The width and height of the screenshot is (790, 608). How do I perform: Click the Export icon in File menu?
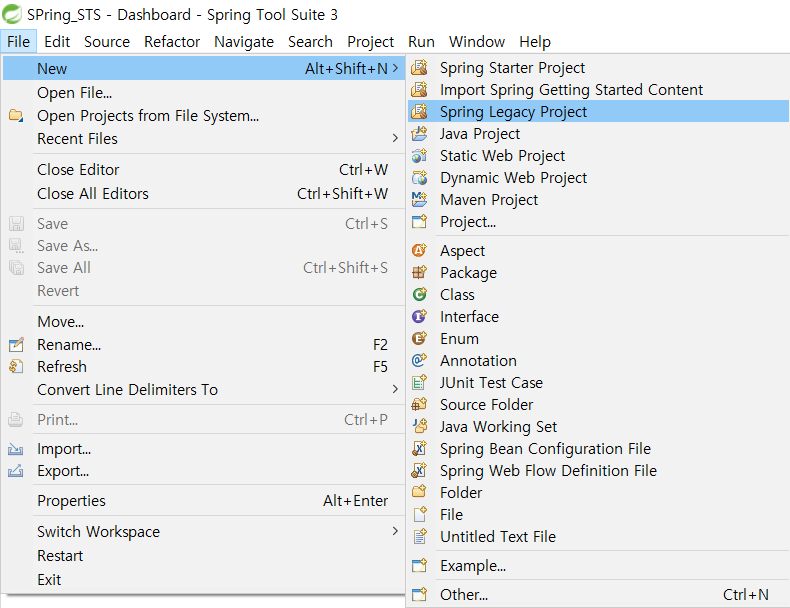pos(16,471)
